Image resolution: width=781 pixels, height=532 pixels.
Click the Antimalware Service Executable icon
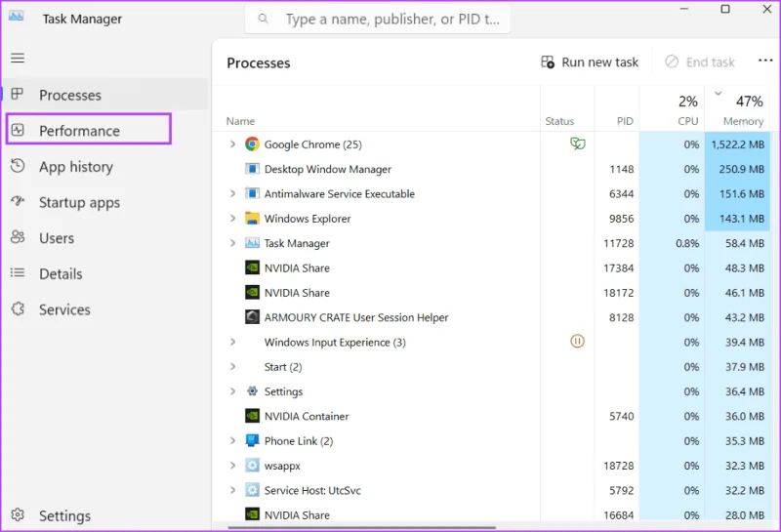pyautogui.click(x=252, y=194)
